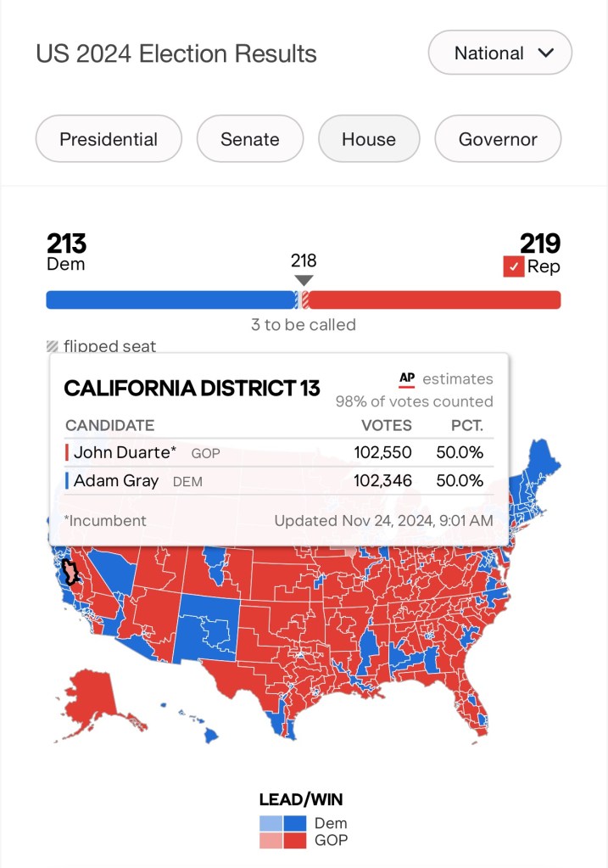Click the 218 majority threshold marker triangle
This screenshot has width=608, height=868.
[x=304, y=280]
